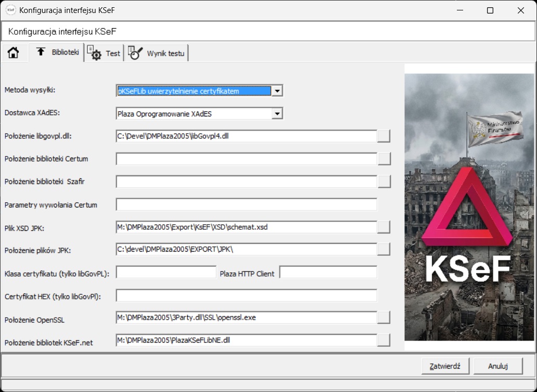Image resolution: width=537 pixels, height=392 pixels.
Task: Click the Plik XSD JPK path field
Action: click(x=247, y=227)
